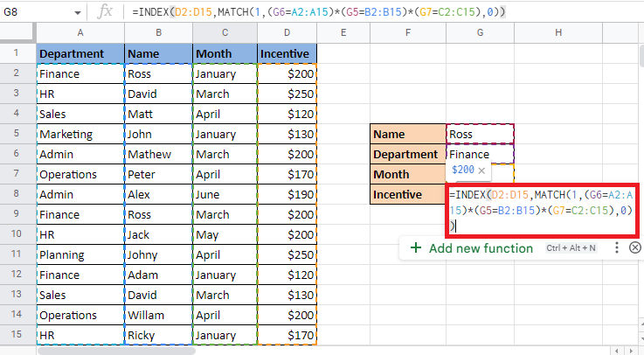Screen dimensions: 644x355
Task: Open the three-dot options beside Add new function
Action: pyautogui.click(x=617, y=247)
